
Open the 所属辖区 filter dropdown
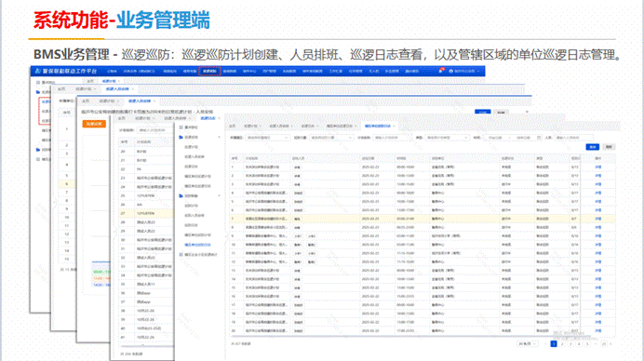click(x=267, y=138)
